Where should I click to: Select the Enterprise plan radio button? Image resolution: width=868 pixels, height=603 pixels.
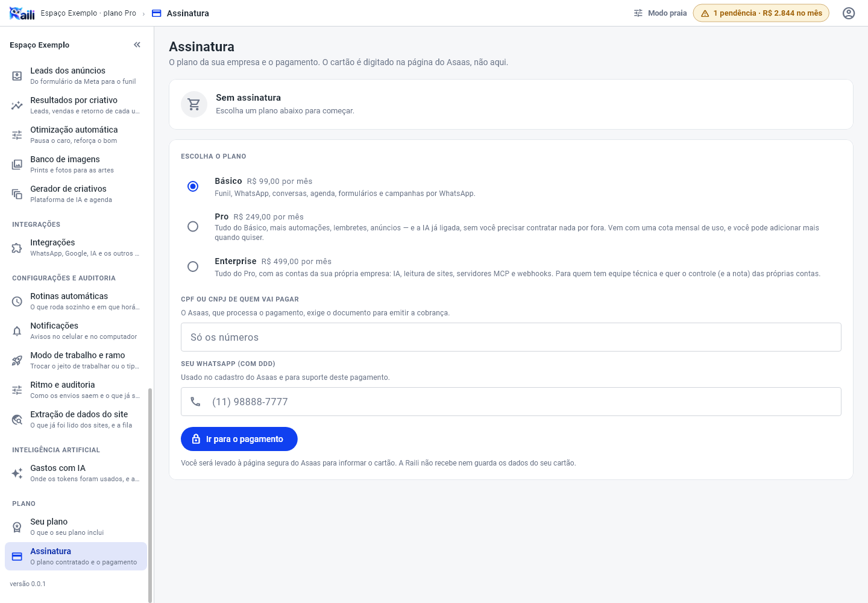point(193,267)
